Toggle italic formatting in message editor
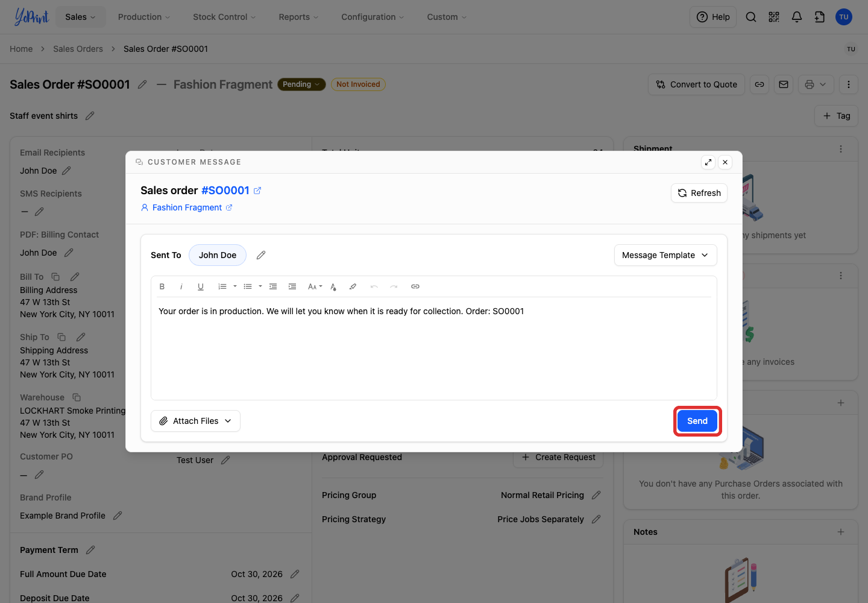Viewport: 868px width, 603px height. pos(181,286)
